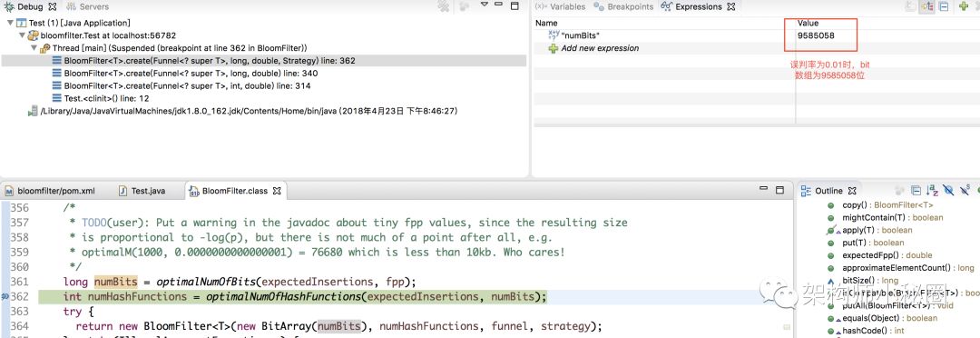Close the BloomFilter.class editor tab
980x338 pixels.
278,191
